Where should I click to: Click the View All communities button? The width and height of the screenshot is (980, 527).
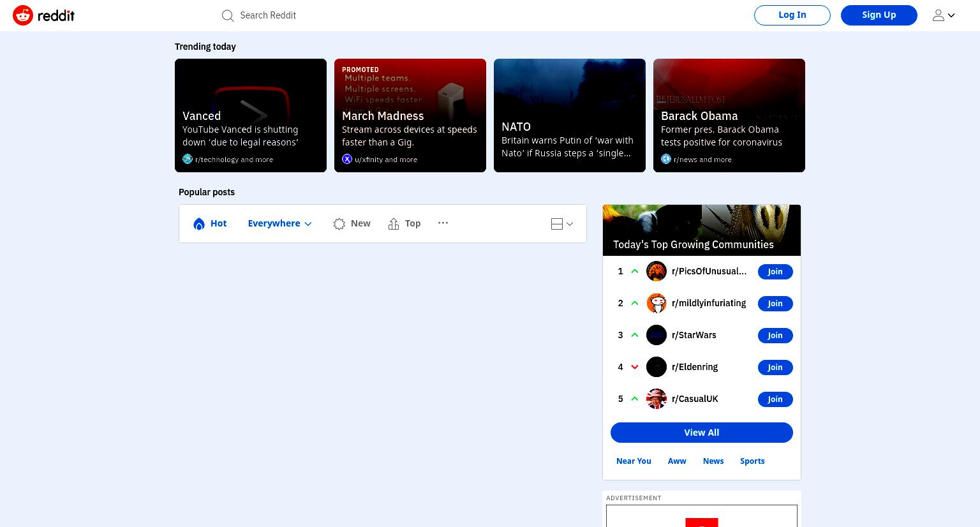(x=702, y=433)
